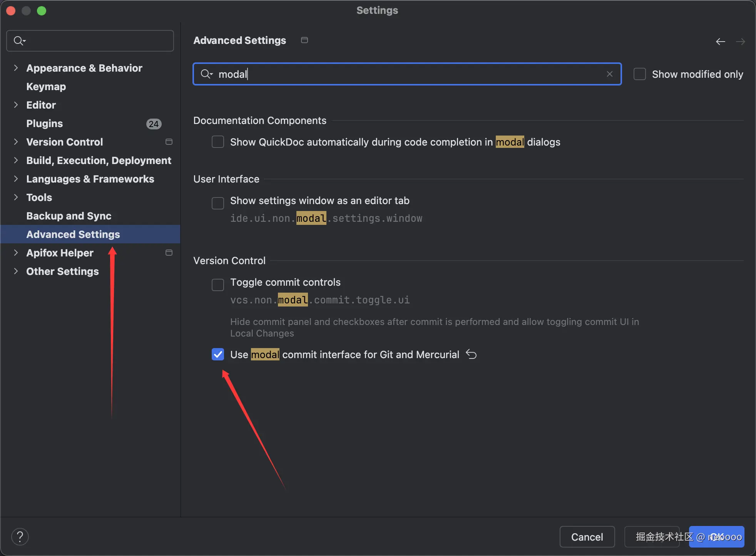The image size is (756, 556).
Task: Select Plugins in the settings sidebar
Action: [44, 124]
